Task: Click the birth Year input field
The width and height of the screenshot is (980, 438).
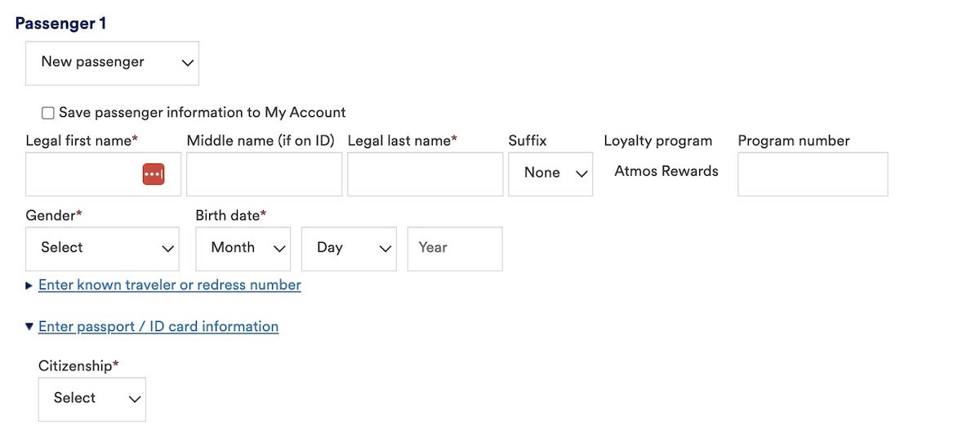Action: tap(454, 248)
